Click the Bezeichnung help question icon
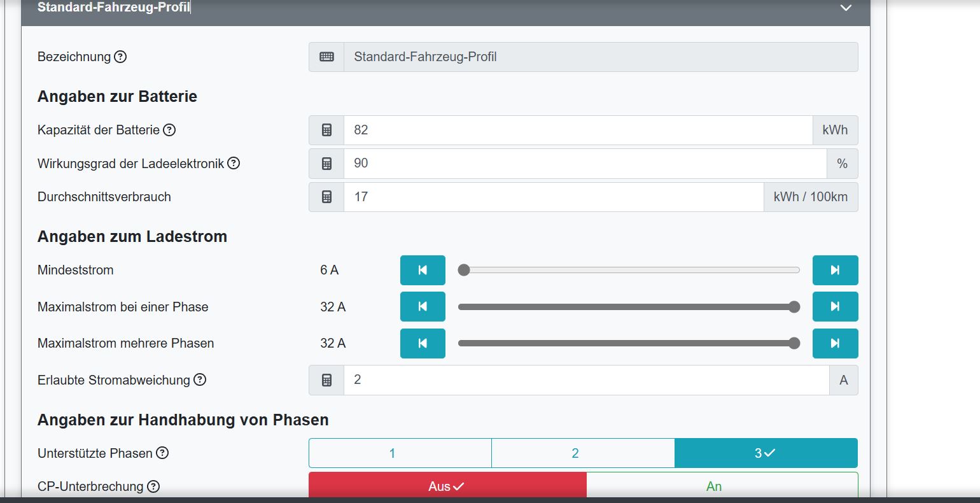The image size is (980, 503). (x=120, y=57)
